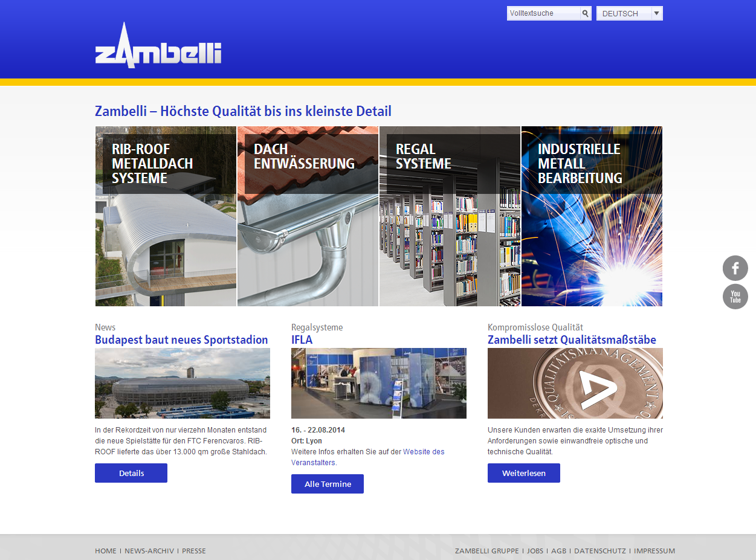
Task: Click the IFLA trade fair photo
Action: click(379, 383)
